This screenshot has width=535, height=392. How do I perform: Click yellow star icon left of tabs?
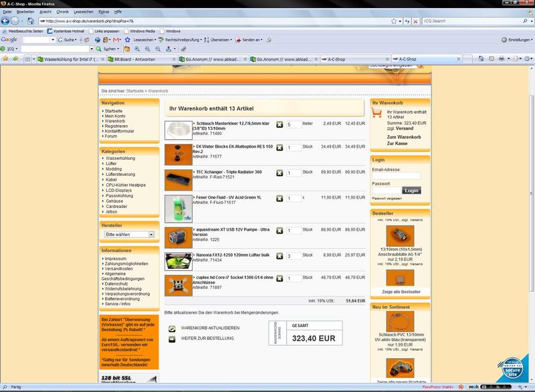tap(5, 59)
